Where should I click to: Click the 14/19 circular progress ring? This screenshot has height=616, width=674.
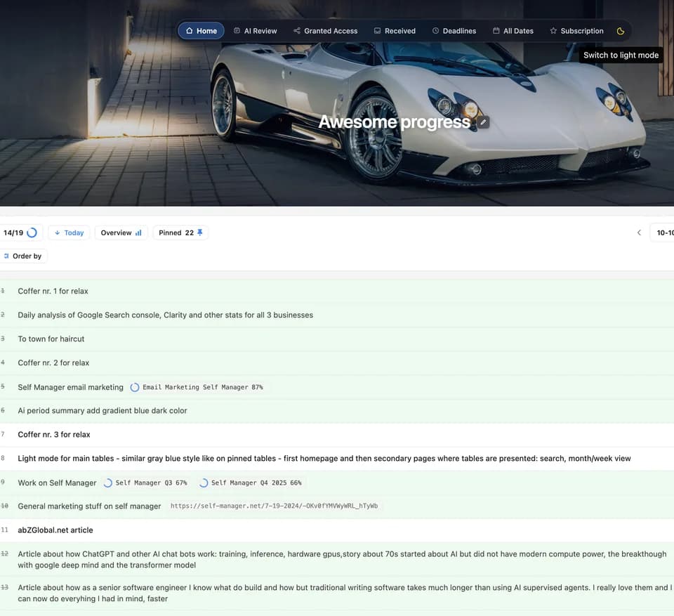[x=32, y=232]
